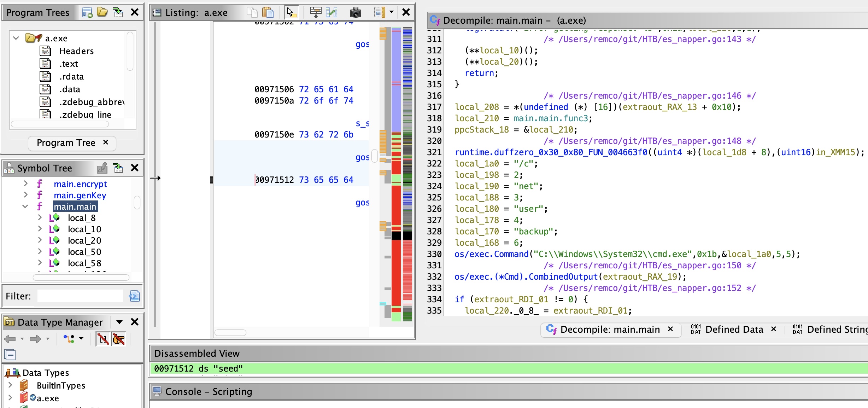This screenshot has height=408, width=868.
Task: Open the tree view folder icon in Program Trees
Action: (x=102, y=12)
